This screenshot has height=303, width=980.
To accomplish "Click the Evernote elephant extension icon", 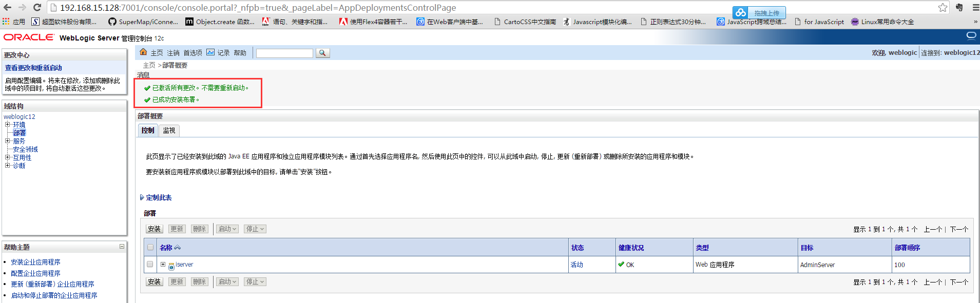I will 959,7.
